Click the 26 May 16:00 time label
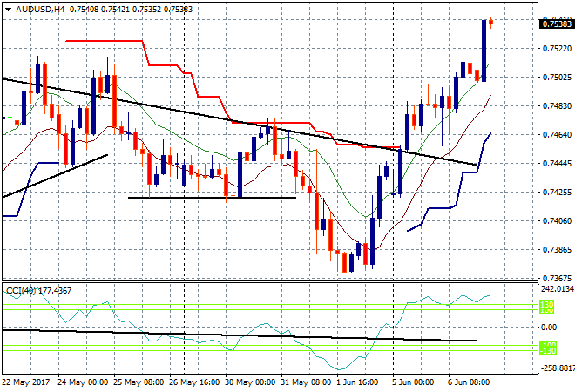 194,382
